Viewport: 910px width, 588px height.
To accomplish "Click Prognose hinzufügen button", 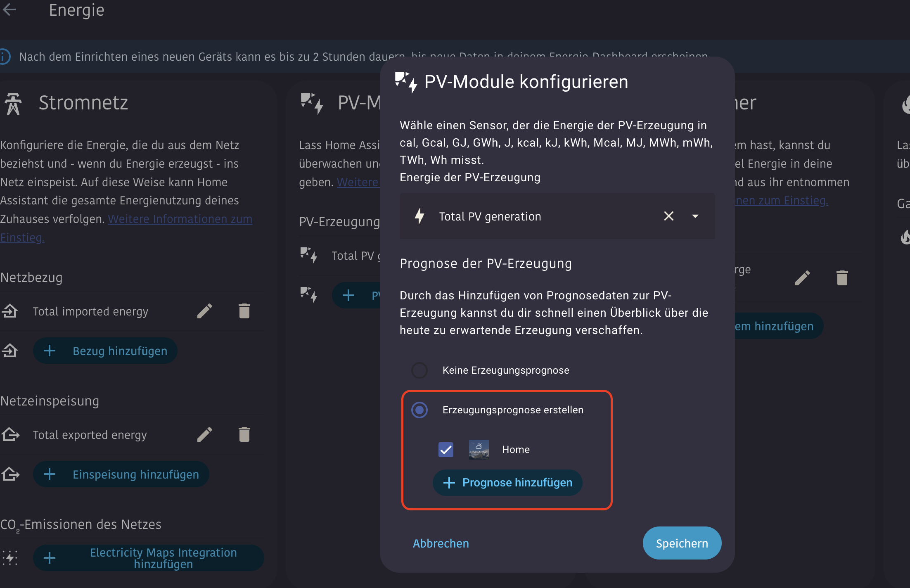I will tap(507, 482).
